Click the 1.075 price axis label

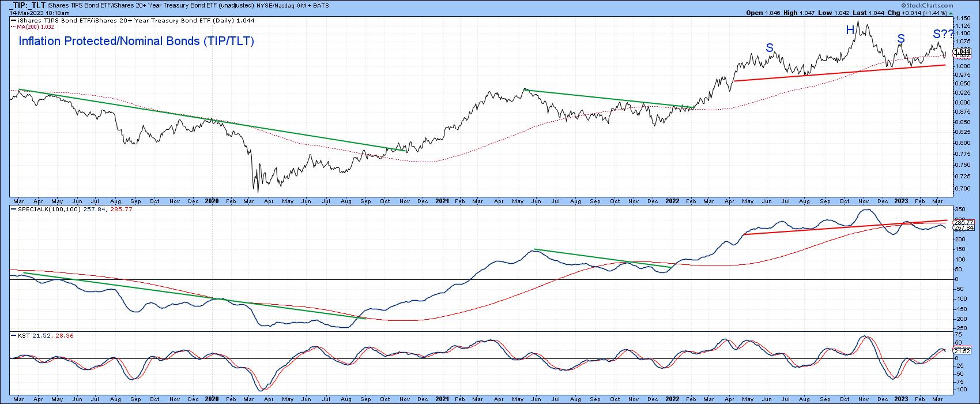coord(962,42)
